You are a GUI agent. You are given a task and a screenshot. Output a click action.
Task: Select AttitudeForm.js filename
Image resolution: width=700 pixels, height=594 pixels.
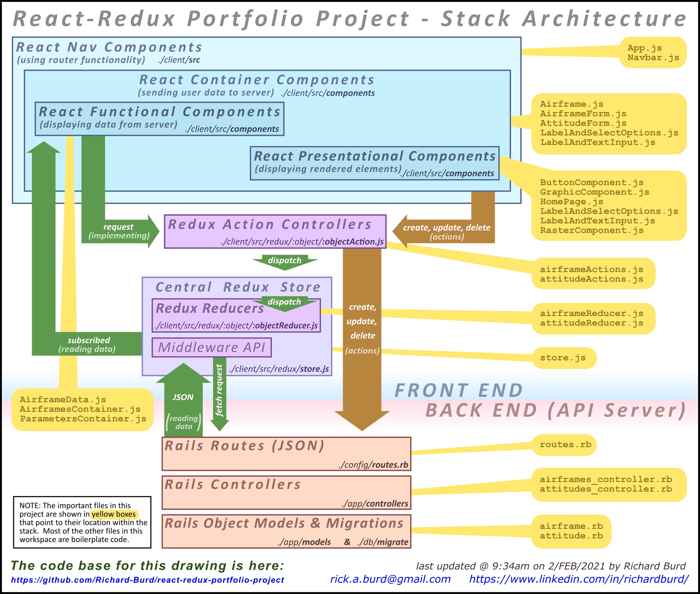tap(583, 123)
